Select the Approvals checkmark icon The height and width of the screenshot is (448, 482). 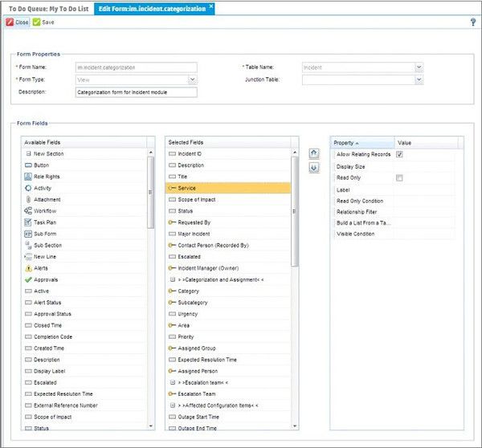[28, 279]
